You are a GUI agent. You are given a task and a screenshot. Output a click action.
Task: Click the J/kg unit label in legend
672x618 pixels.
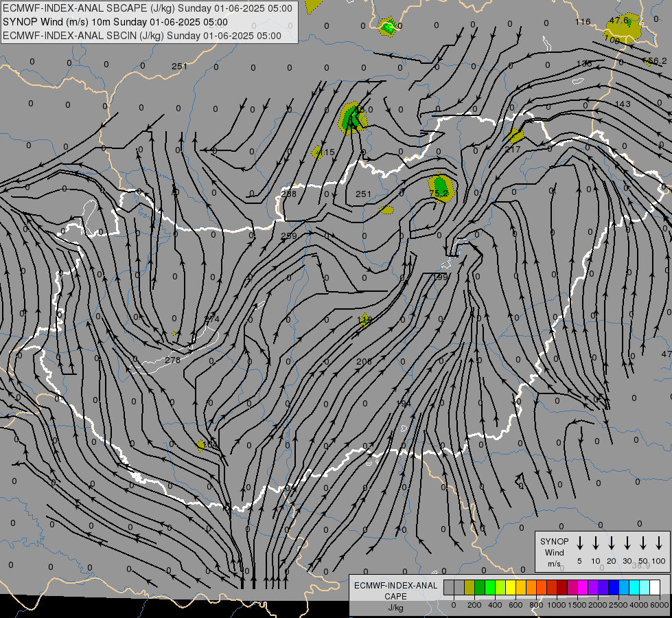(395, 608)
